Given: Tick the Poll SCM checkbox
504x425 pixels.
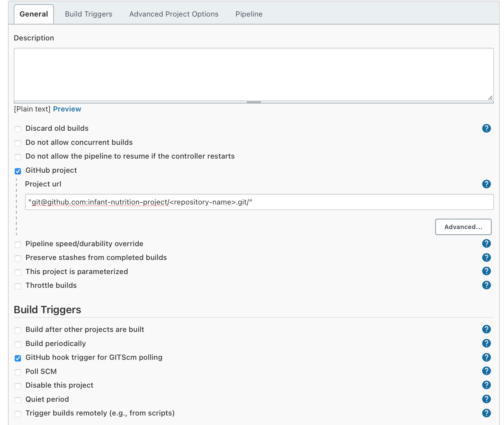Looking at the screenshot, I should (18, 372).
